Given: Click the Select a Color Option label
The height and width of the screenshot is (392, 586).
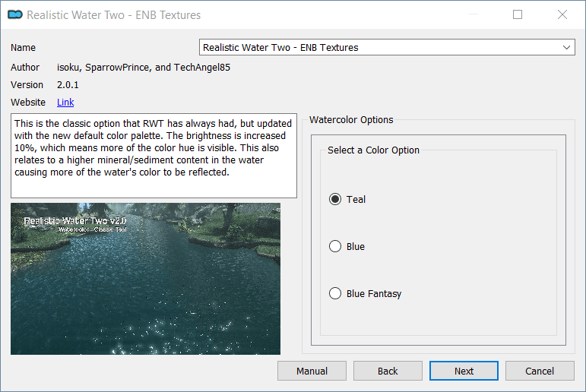Looking at the screenshot, I should [x=373, y=150].
